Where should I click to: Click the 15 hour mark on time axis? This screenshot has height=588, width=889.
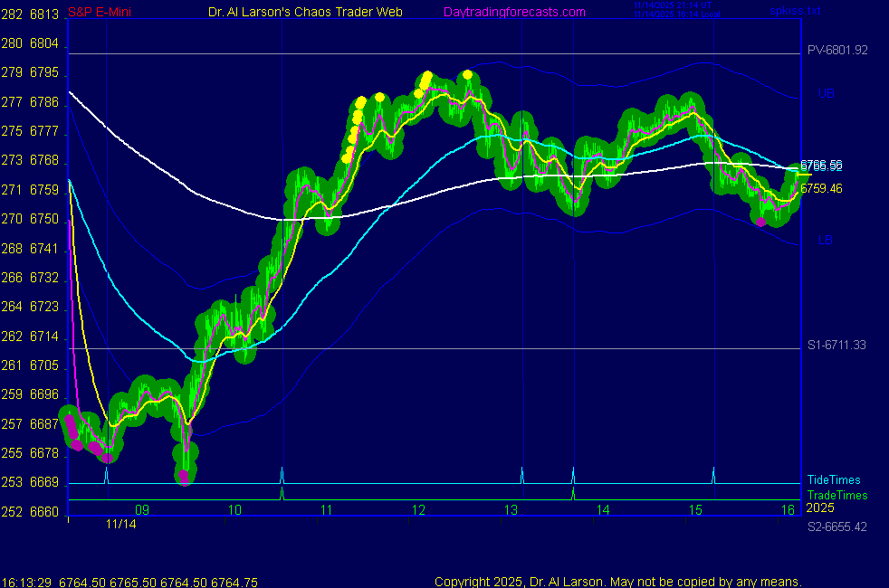click(x=695, y=510)
